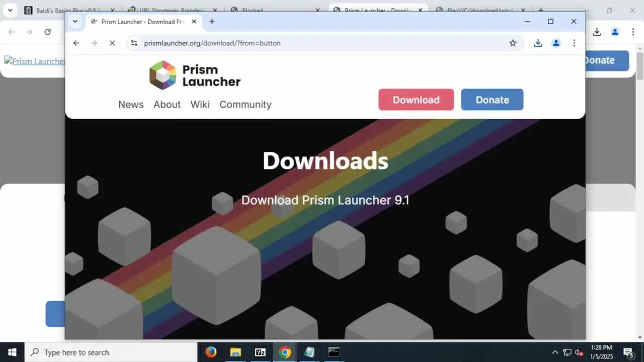Show hidden system tray icons

[555, 352]
